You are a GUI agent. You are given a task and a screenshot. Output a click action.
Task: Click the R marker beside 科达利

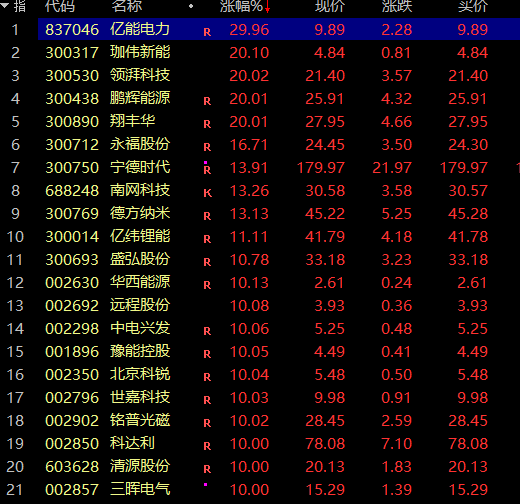coord(207,446)
